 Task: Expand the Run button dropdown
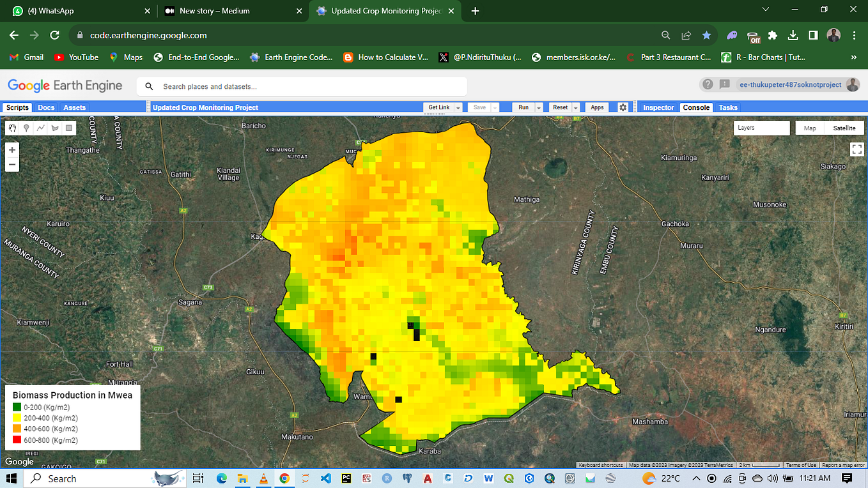point(538,107)
